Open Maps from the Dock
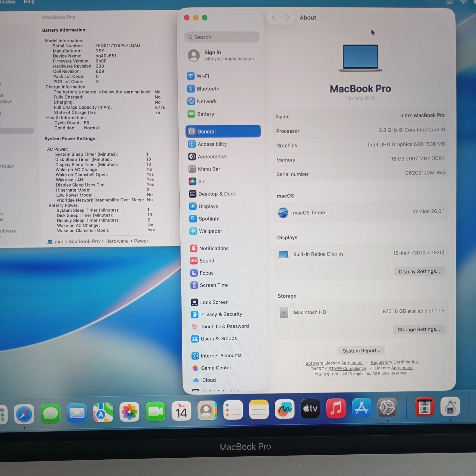476x476 pixels. (x=103, y=412)
